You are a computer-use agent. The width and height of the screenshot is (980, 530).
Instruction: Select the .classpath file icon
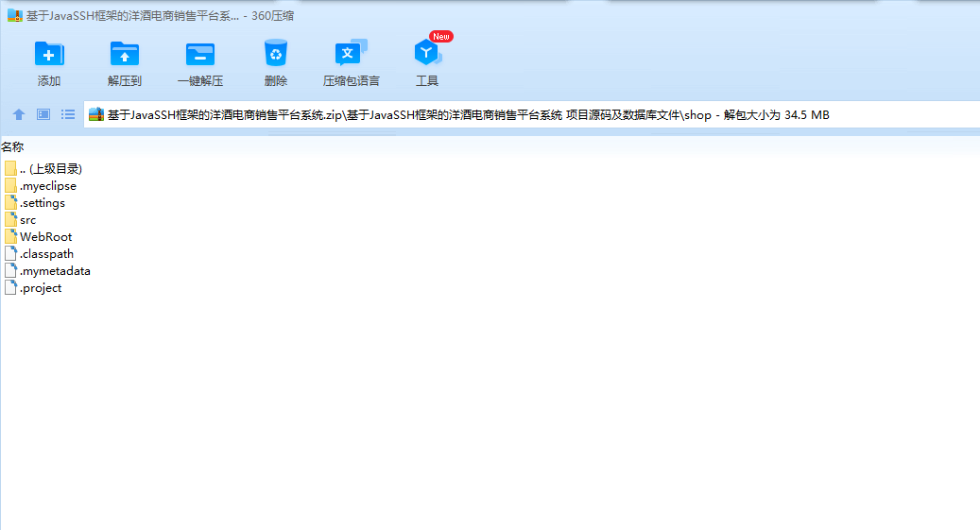pos(10,254)
